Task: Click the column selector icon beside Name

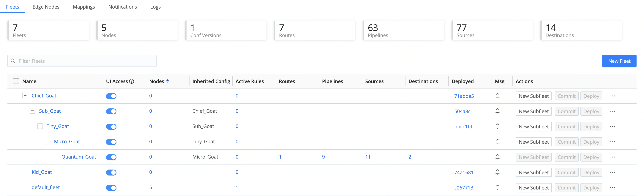Action: [16, 81]
